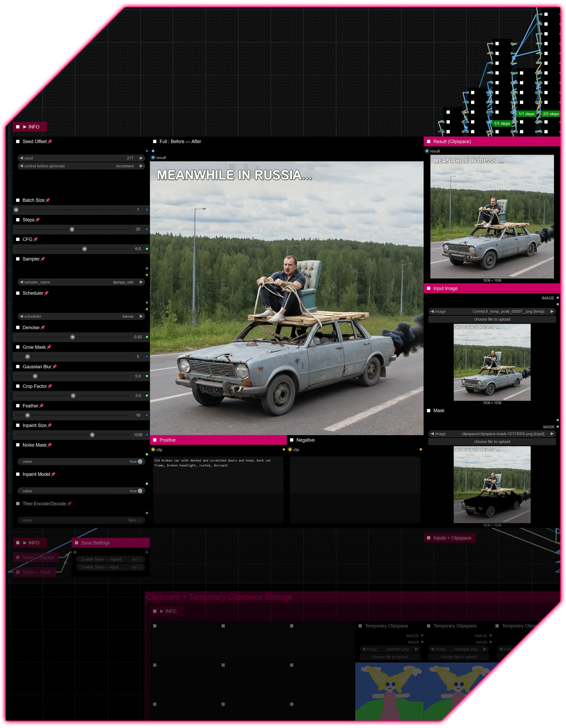Click the pin icon next to CFG
Viewport: 566px width, 728px height.
[36, 239]
